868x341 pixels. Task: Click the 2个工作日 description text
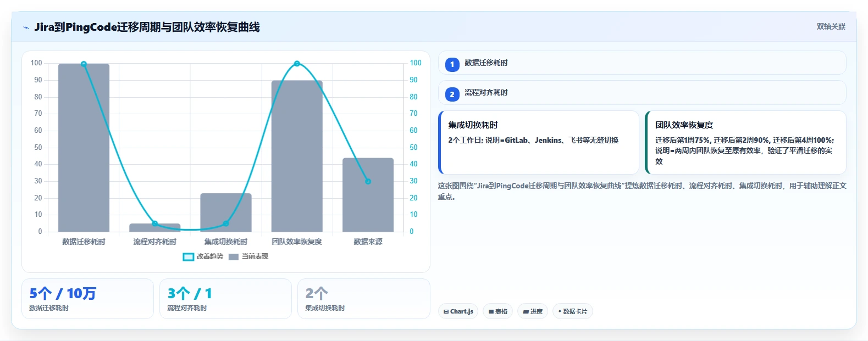click(x=533, y=140)
